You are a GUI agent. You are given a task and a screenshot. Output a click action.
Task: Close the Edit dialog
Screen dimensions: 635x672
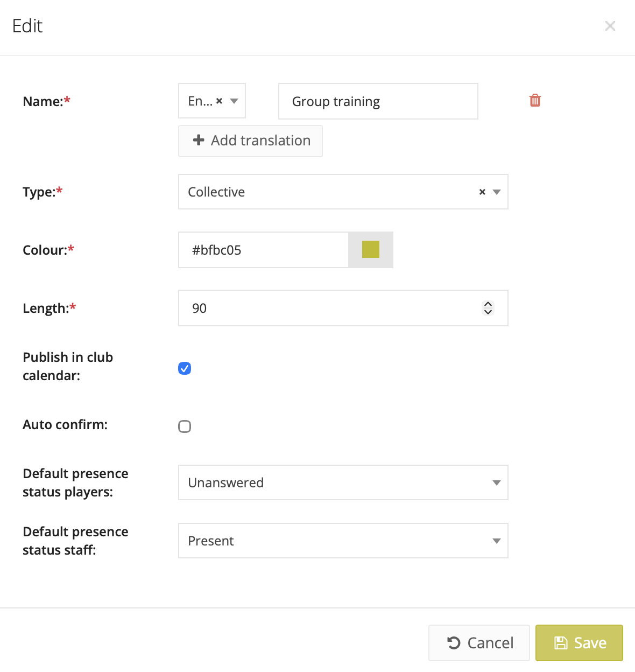point(610,26)
